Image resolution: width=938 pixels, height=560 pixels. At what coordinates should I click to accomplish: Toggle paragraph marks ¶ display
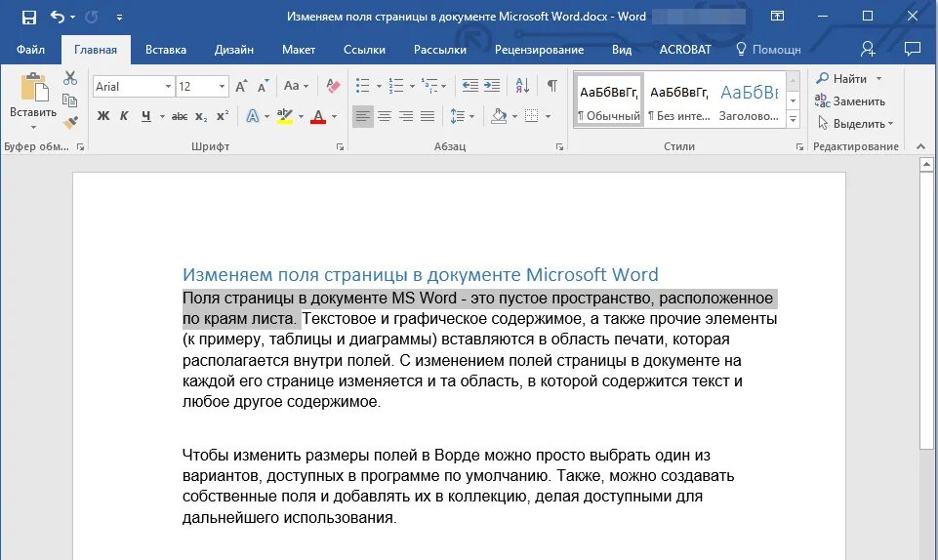pyautogui.click(x=552, y=86)
